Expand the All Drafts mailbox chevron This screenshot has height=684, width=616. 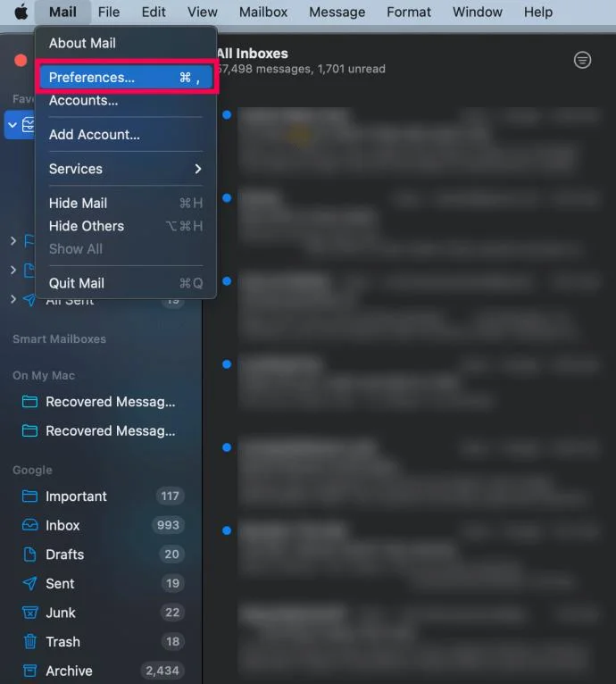(13, 270)
